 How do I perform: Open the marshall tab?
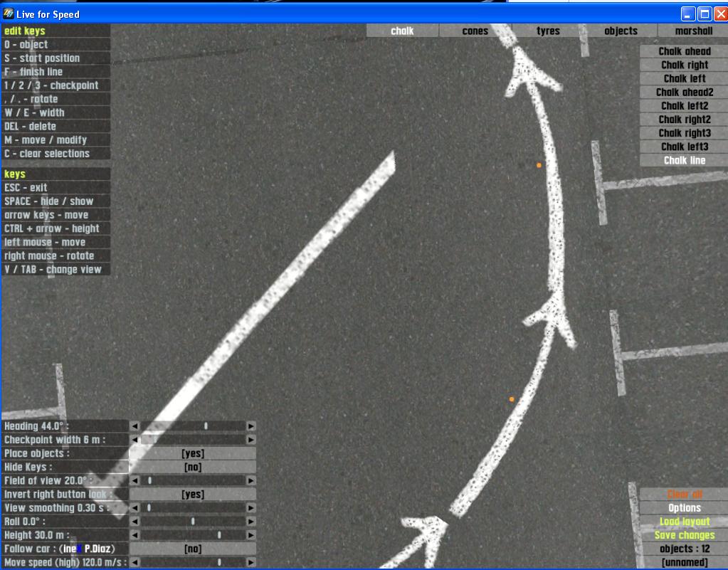[693, 31]
